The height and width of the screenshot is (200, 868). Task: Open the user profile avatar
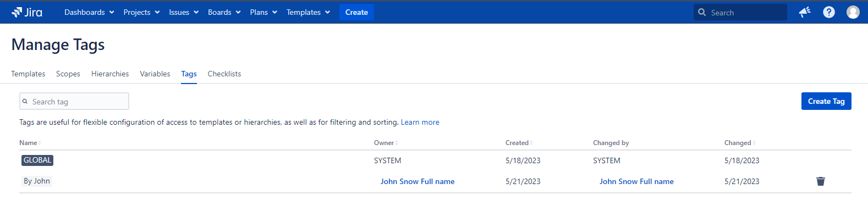[x=853, y=12]
